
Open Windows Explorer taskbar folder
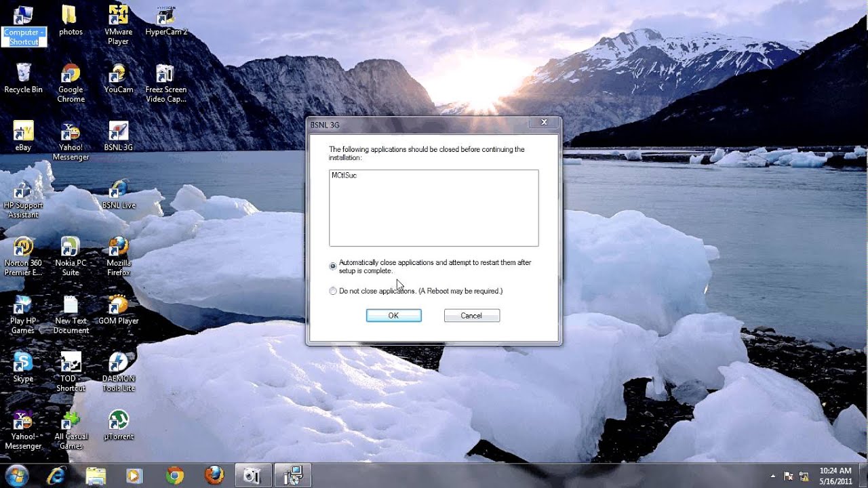coord(96,476)
